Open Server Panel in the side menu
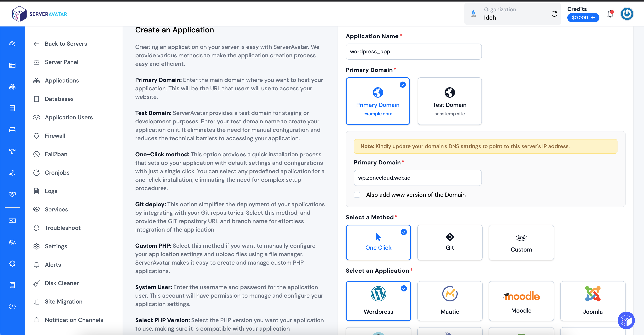The width and height of the screenshot is (644, 335). pos(56,62)
